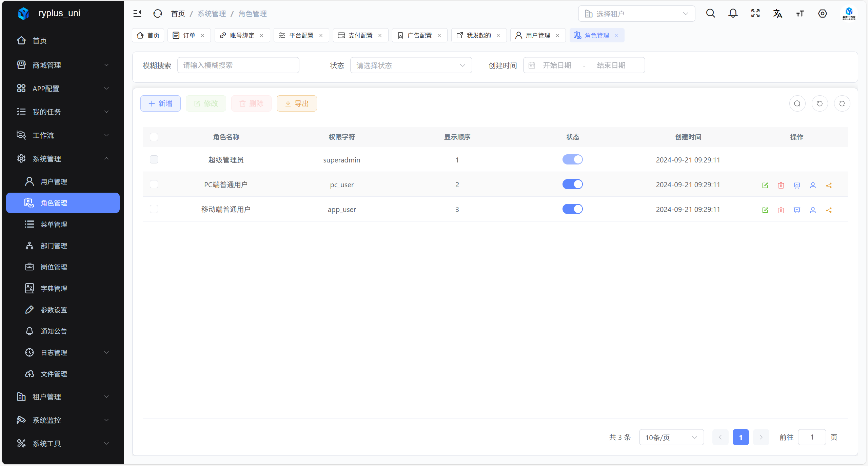Open 菜单管理 in the sidebar
868x466 pixels.
click(x=54, y=224)
